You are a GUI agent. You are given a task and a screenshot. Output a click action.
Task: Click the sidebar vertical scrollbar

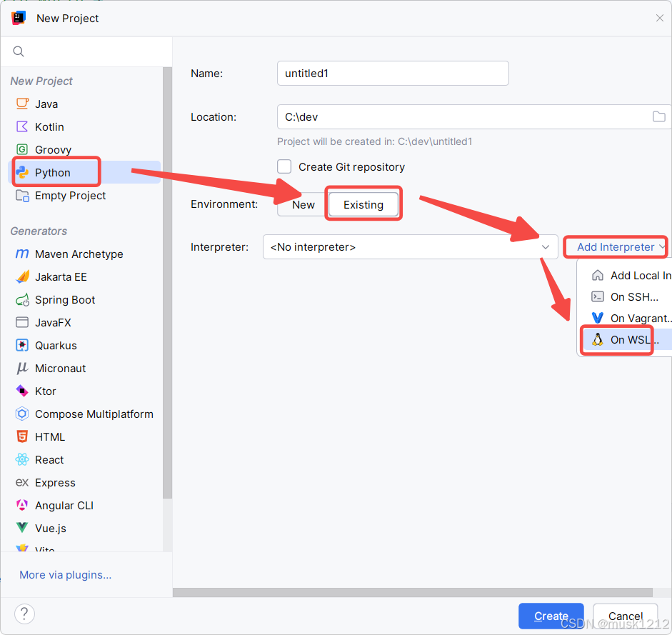point(167,282)
